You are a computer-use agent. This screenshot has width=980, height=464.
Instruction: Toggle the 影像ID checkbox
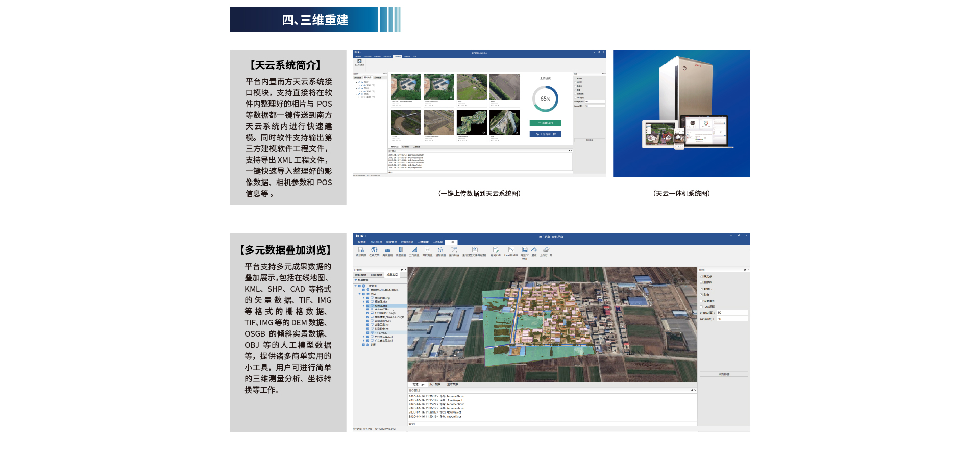click(x=701, y=289)
